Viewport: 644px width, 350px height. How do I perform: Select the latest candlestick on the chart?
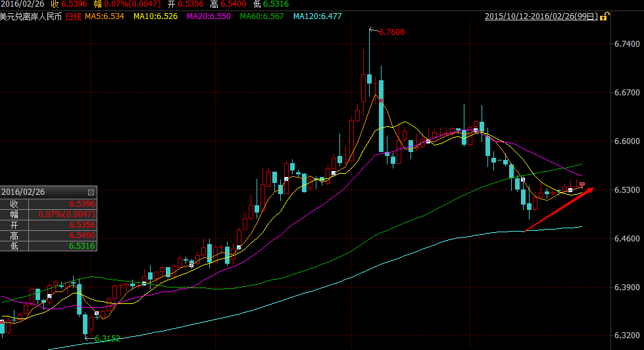582,185
